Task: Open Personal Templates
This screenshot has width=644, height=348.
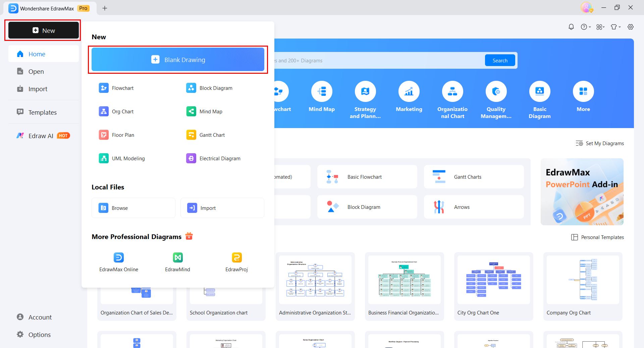Action: [597, 237]
